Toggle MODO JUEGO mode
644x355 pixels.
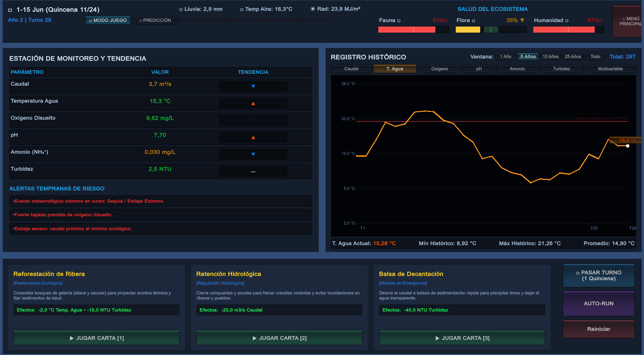point(108,20)
